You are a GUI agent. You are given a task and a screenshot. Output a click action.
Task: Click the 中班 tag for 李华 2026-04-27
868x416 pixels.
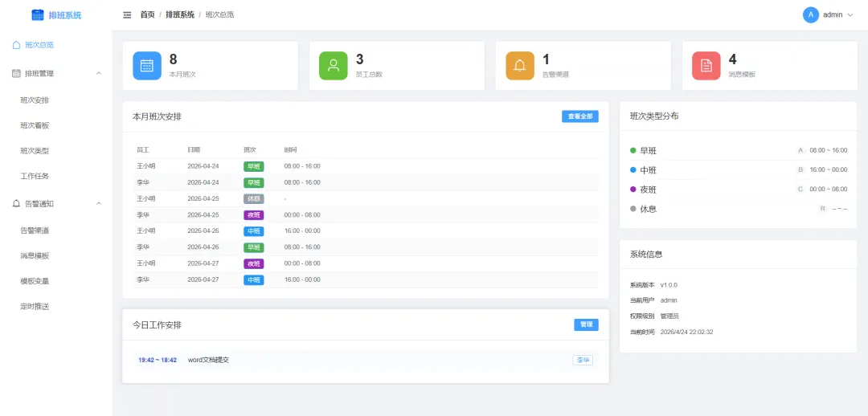(253, 280)
